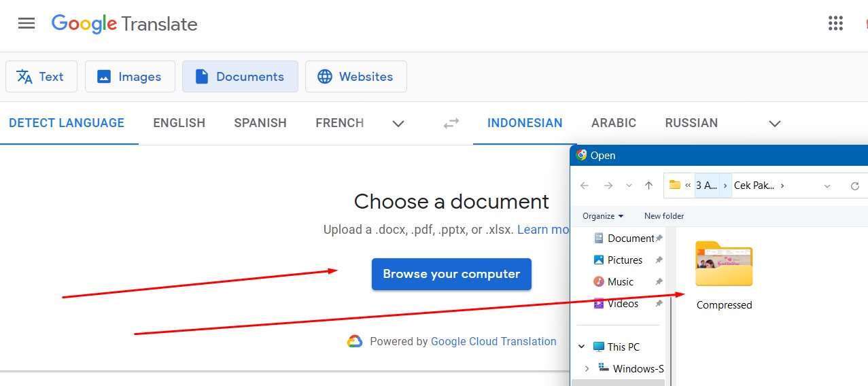868x386 pixels.
Task: Open the Google Cloud Translation link
Action: pos(493,341)
